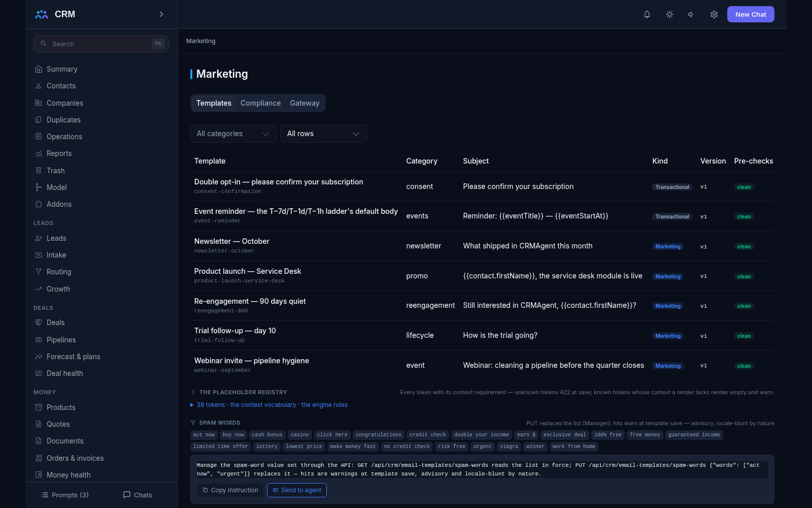This screenshot has width=812, height=508.
Task: Click the Marketing breadcrumb
Action: pos(200,41)
